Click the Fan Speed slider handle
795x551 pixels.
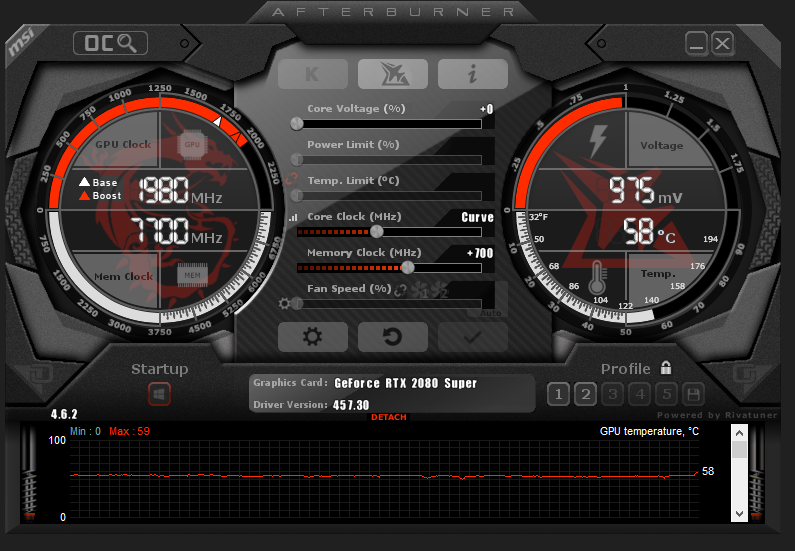point(298,304)
